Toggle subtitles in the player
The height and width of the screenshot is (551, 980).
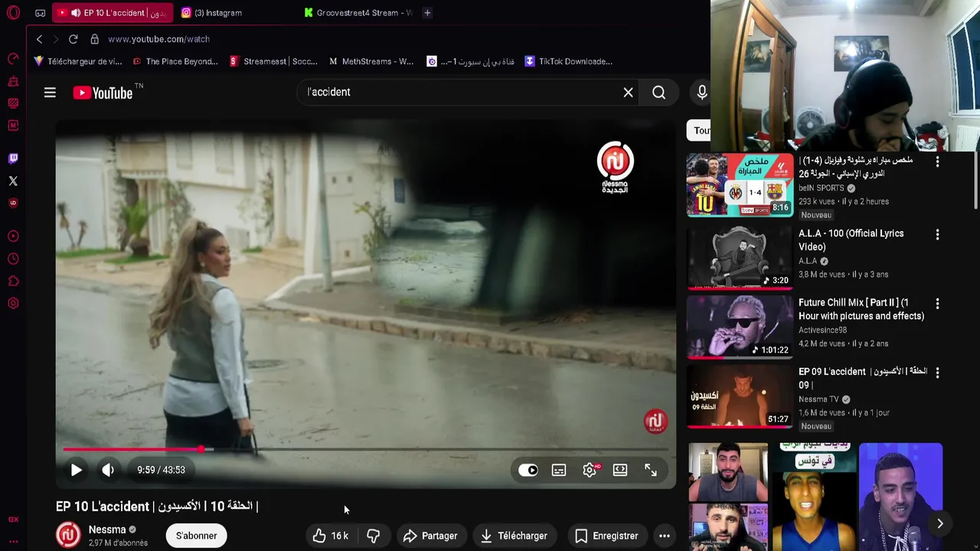[559, 470]
